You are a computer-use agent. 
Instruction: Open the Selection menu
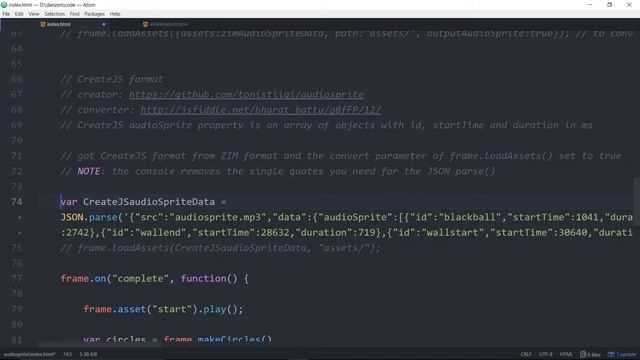(x=55, y=14)
